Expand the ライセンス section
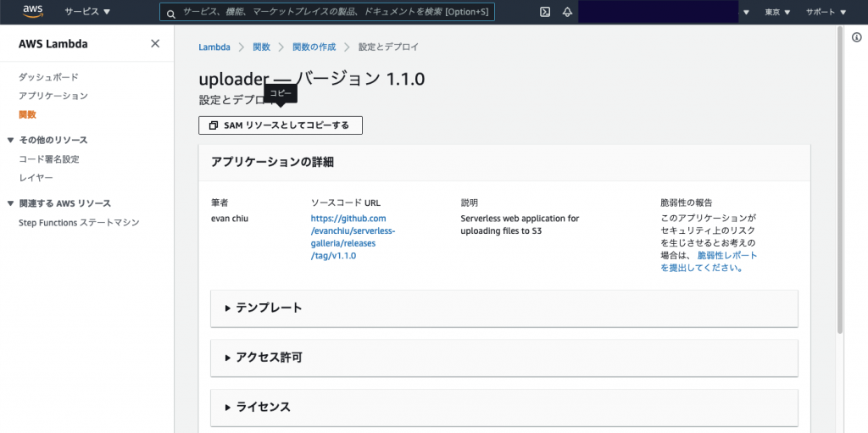The width and height of the screenshot is (868, 433). click(504, 408)
